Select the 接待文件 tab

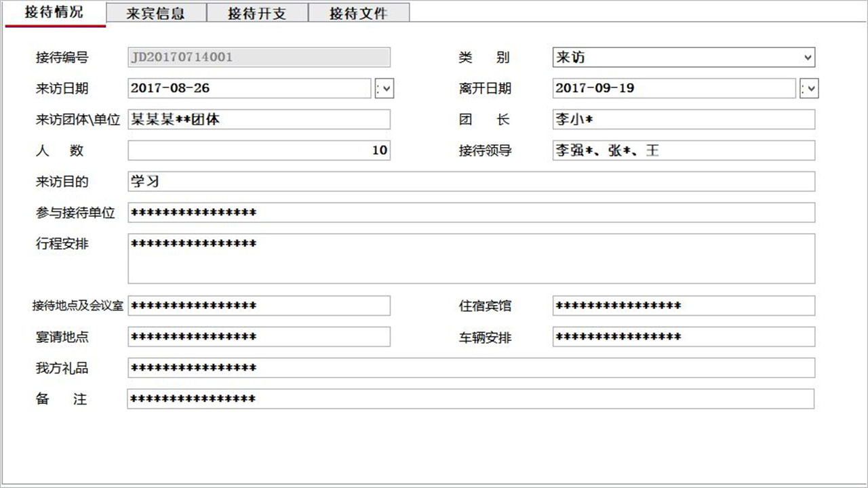click(x=359, y=12)
